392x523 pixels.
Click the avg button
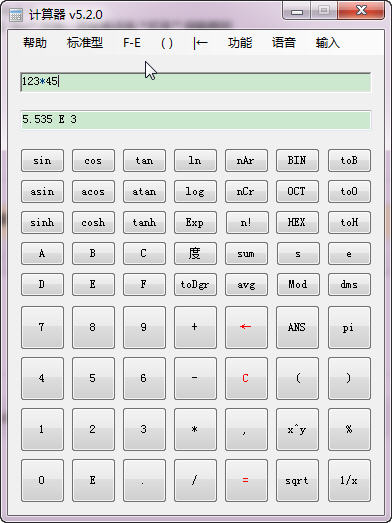247,285
